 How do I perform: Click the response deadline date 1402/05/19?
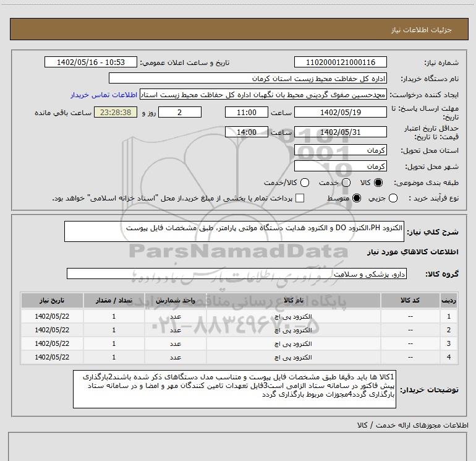tap(340, 112)
